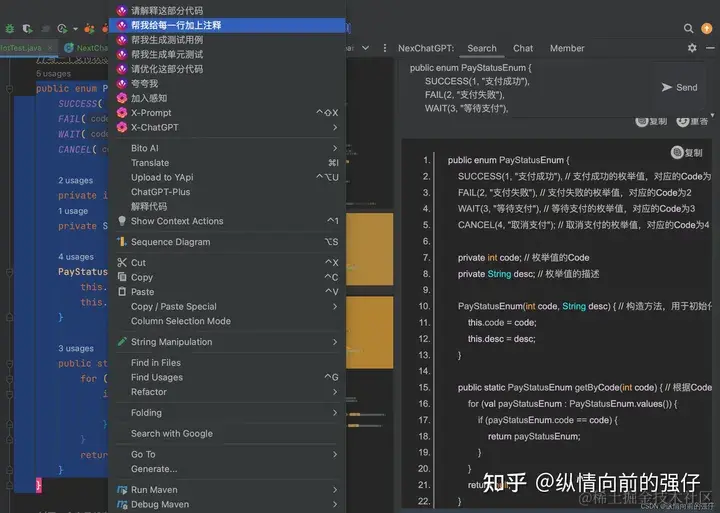
Task: Select menu item 帮我给每一行加上注释
Action: (x=227, y=25)
